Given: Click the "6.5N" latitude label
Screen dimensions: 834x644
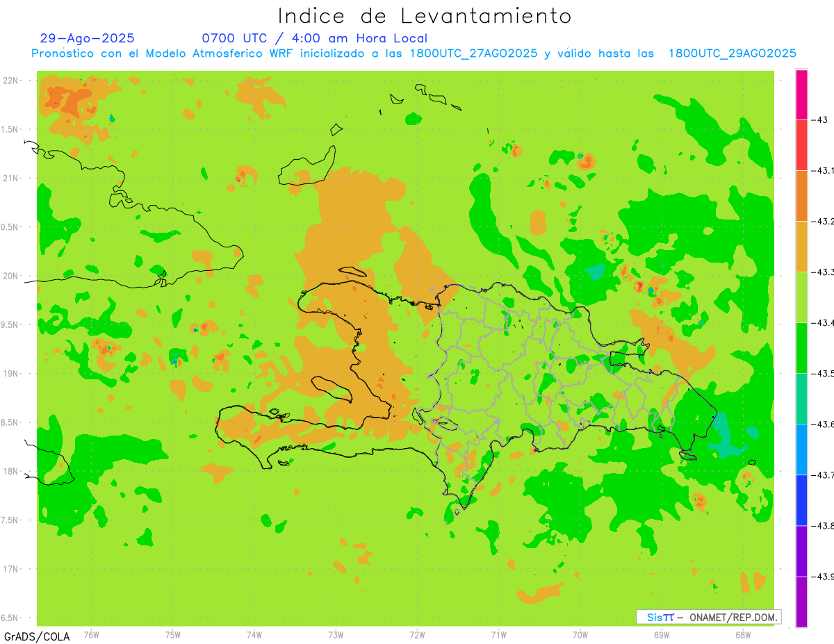Looking at the screenshot, I should (x=10, y=618).
